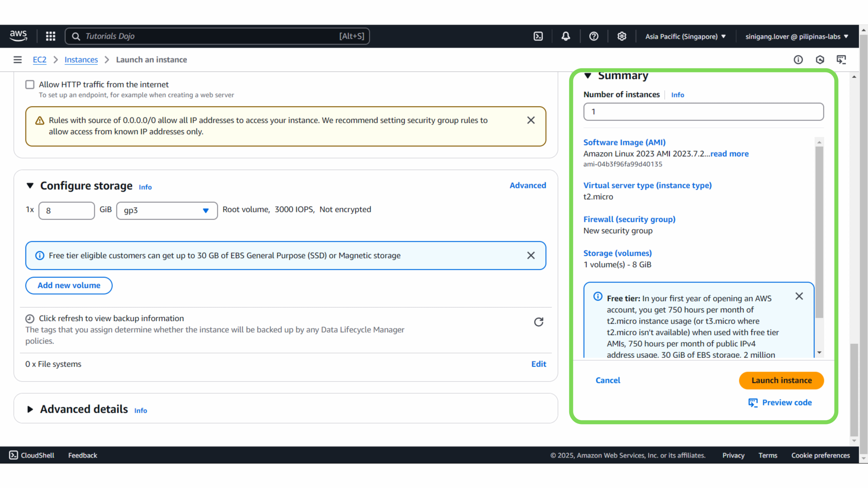Enable Allow HTTP traffic from the internet
This screenshot has width=868, height=488.
point(30,84)
